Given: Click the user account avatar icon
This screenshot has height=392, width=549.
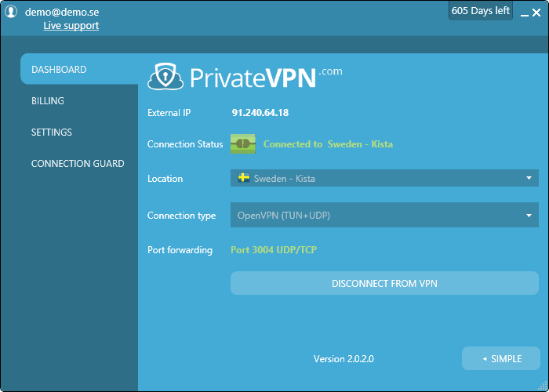Looking at the screenshot, I should pyautogui.click(x=11, y=12).
